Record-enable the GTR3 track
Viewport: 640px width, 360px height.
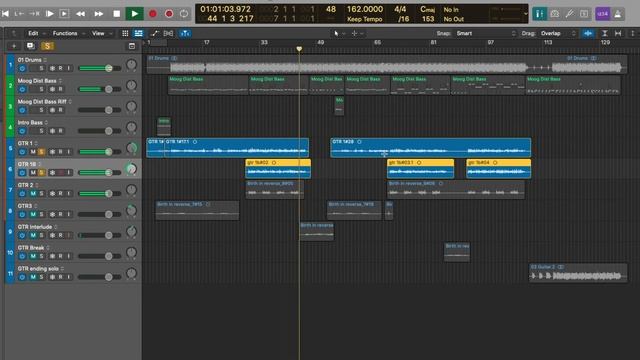tap(60, 214)
